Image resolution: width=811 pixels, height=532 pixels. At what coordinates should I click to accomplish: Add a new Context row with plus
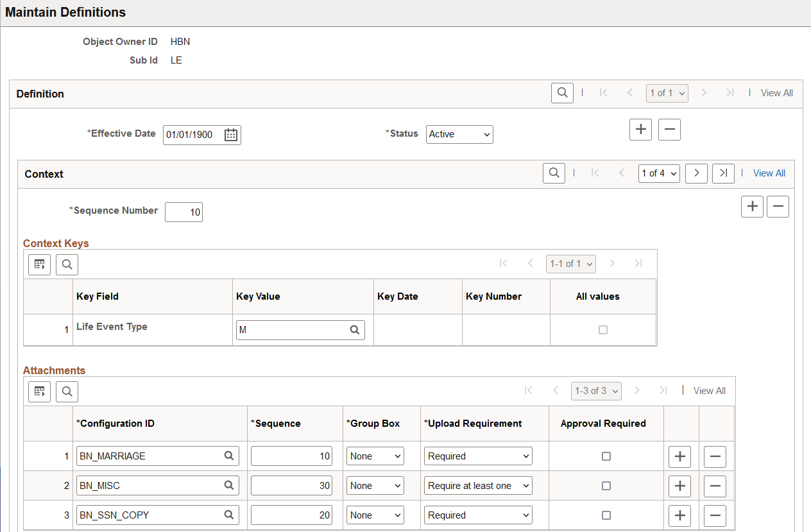752,207
